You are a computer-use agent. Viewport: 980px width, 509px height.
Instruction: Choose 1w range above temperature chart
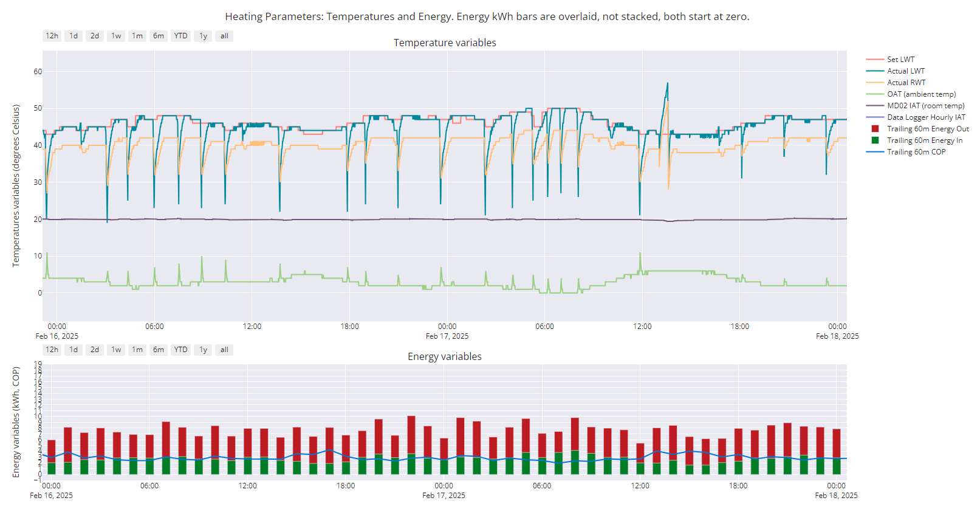coord(116,36)
